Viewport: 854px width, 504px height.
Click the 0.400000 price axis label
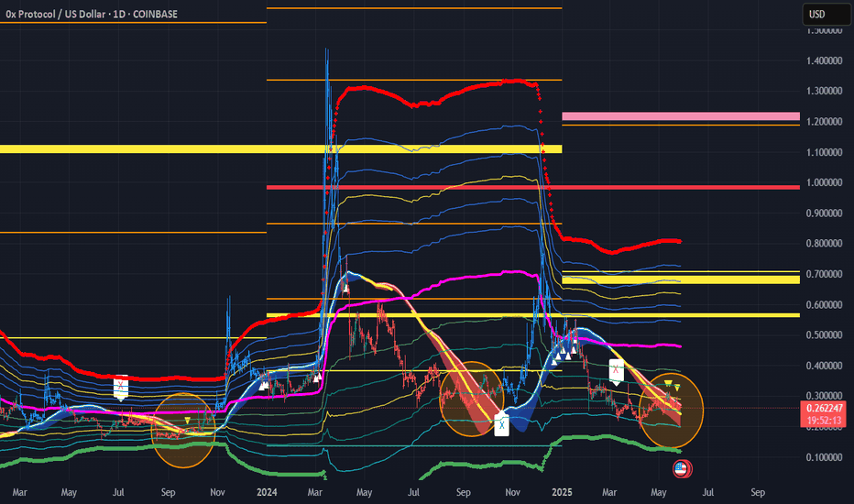point(825,366)
